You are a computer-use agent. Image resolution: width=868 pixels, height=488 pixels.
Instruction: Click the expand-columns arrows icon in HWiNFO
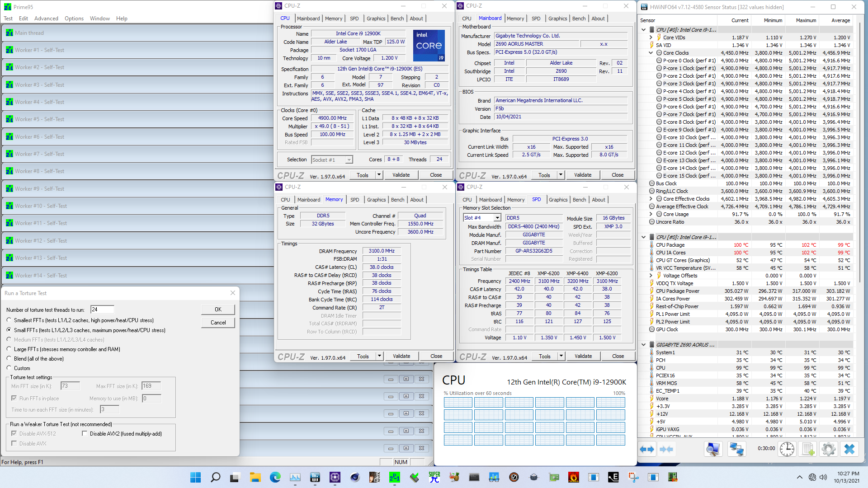647,449
